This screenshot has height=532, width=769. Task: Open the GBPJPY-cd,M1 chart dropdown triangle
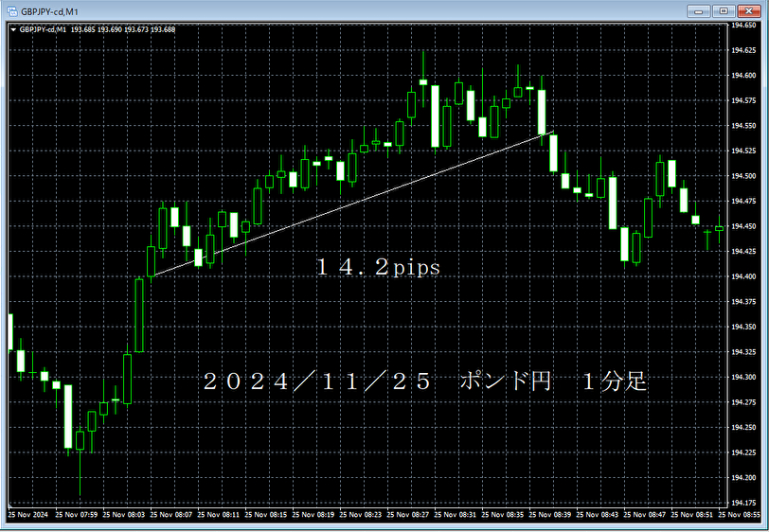[13, 28]
